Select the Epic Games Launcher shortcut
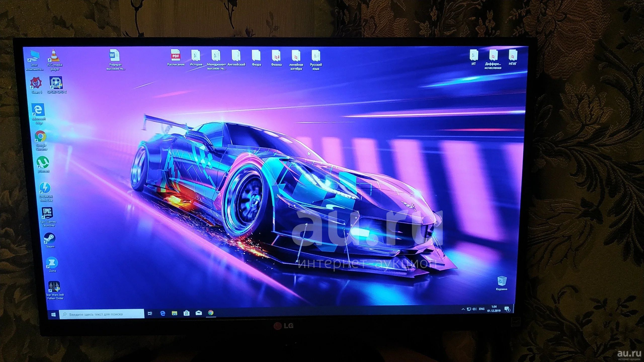 point(48,217)
